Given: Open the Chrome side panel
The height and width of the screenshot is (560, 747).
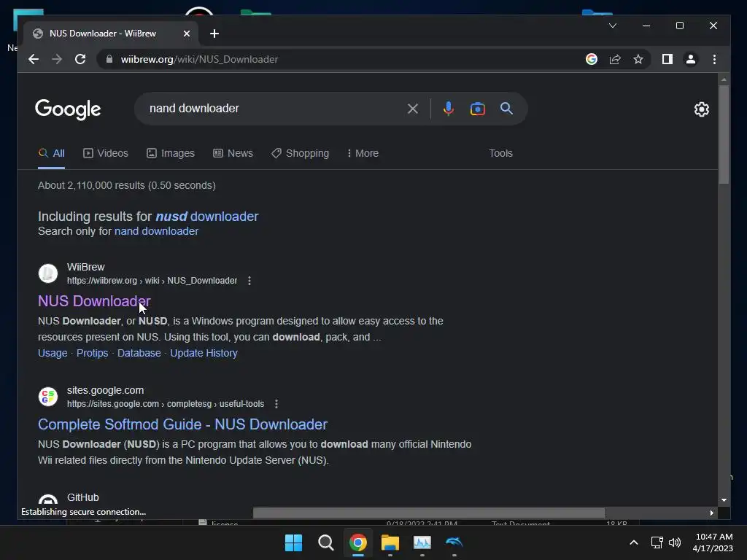Looking at the screenshot, I should [x=667, y=59].
